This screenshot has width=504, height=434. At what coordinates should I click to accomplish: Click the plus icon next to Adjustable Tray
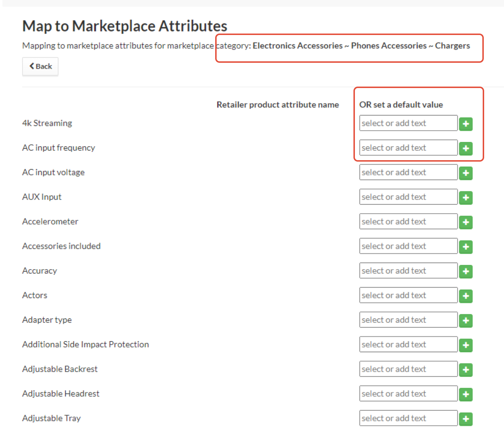[465, 418]
